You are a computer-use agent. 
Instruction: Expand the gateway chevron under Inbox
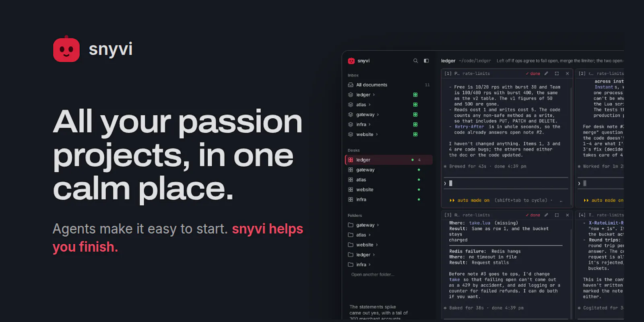378,115
